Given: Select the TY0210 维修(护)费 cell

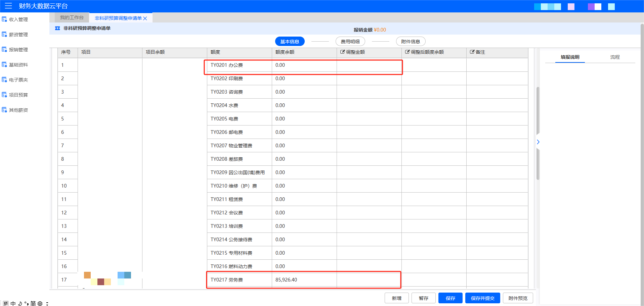Looking at the screenshot, I should [x=239, y=186].
